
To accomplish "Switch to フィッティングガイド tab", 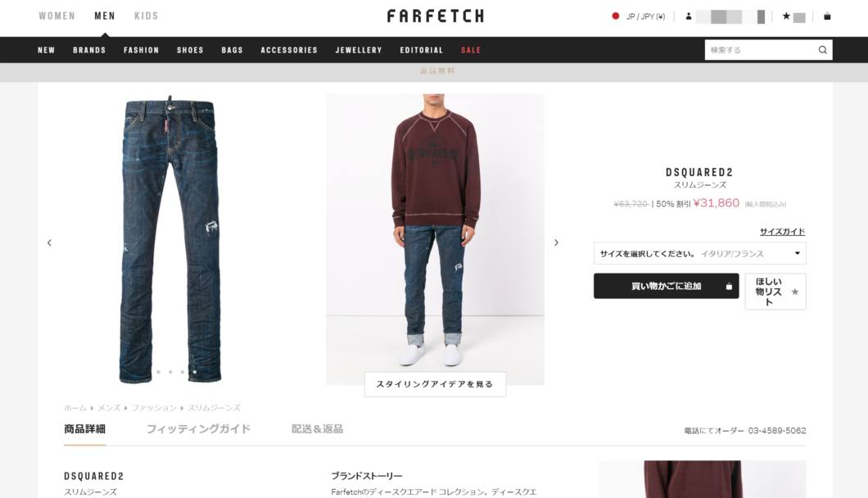I will pos(198,428).
